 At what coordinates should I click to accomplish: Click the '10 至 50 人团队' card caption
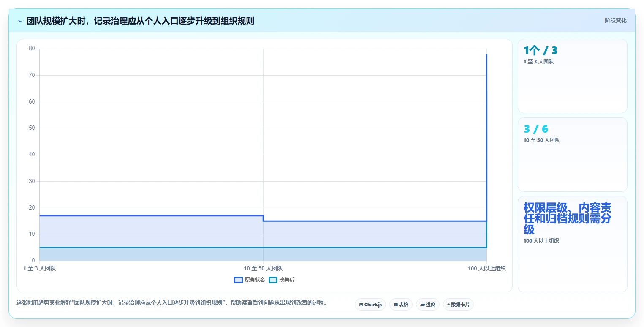541,140
